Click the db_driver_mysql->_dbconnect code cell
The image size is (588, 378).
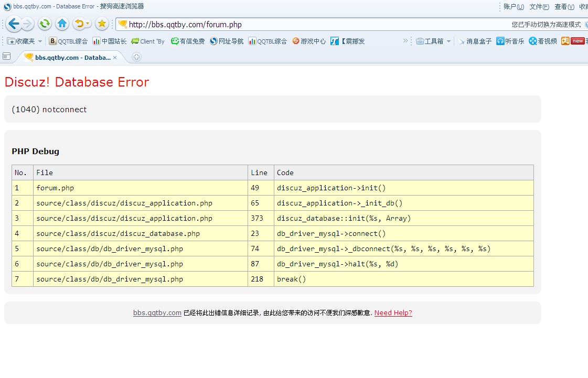(x=403, y=249)
